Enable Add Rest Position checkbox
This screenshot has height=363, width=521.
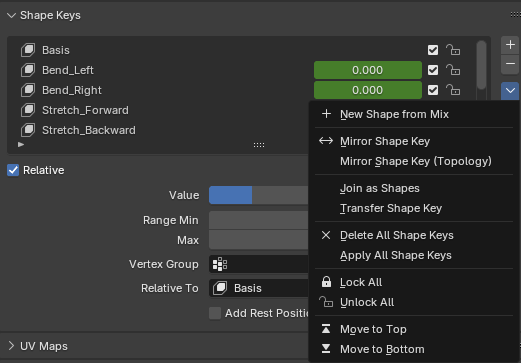215,313
